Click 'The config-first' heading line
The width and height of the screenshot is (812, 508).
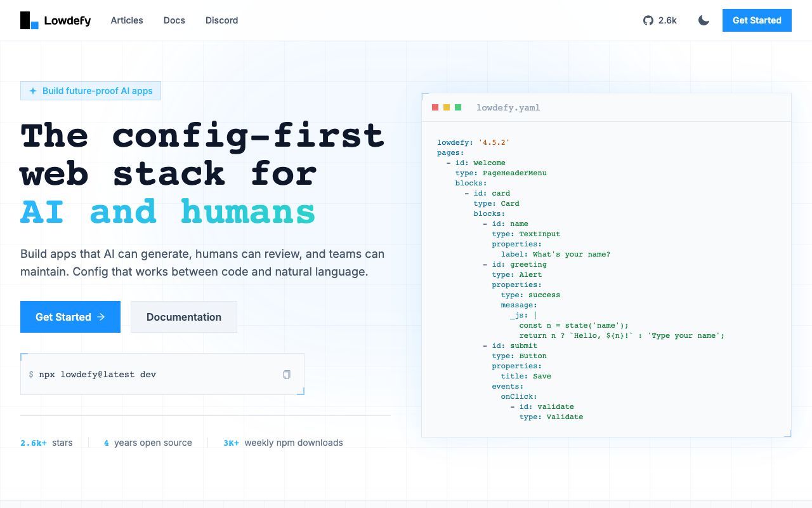pos(202,135)
